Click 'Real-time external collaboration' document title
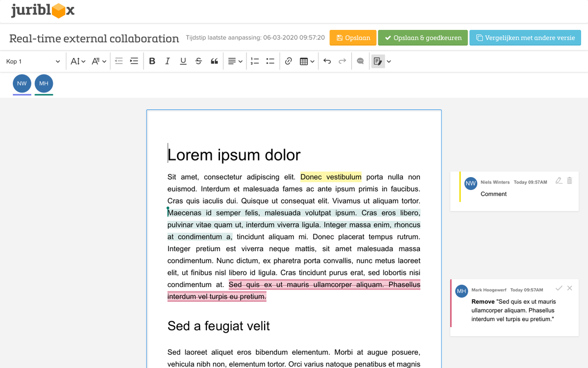 pos(94,38)
